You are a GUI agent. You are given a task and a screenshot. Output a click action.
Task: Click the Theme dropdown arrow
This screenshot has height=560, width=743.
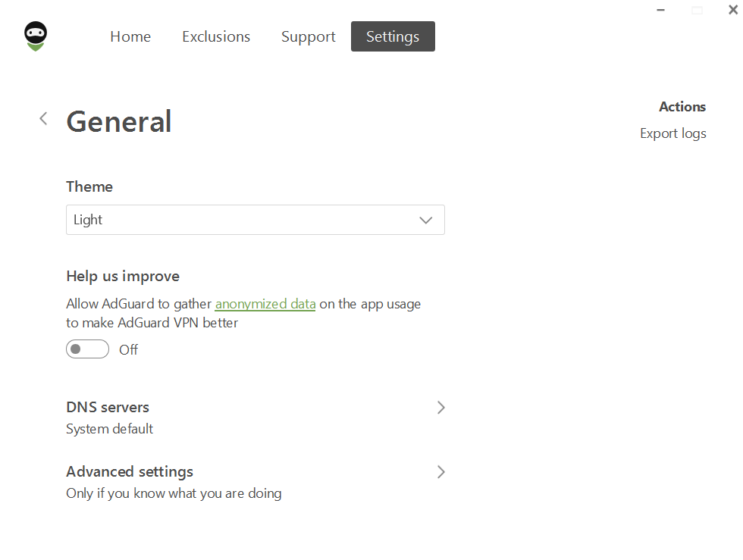[426, 221]
